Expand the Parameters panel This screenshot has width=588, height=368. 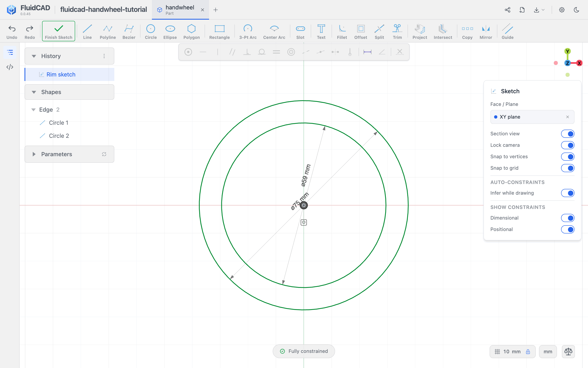tap(34, 154)
